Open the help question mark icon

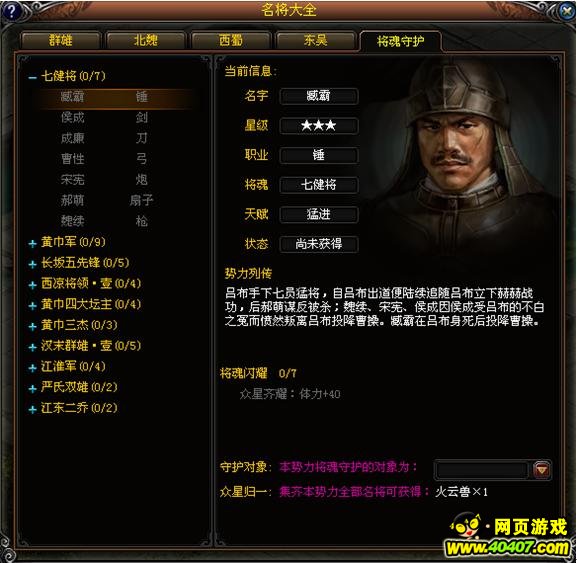[11, 11]
